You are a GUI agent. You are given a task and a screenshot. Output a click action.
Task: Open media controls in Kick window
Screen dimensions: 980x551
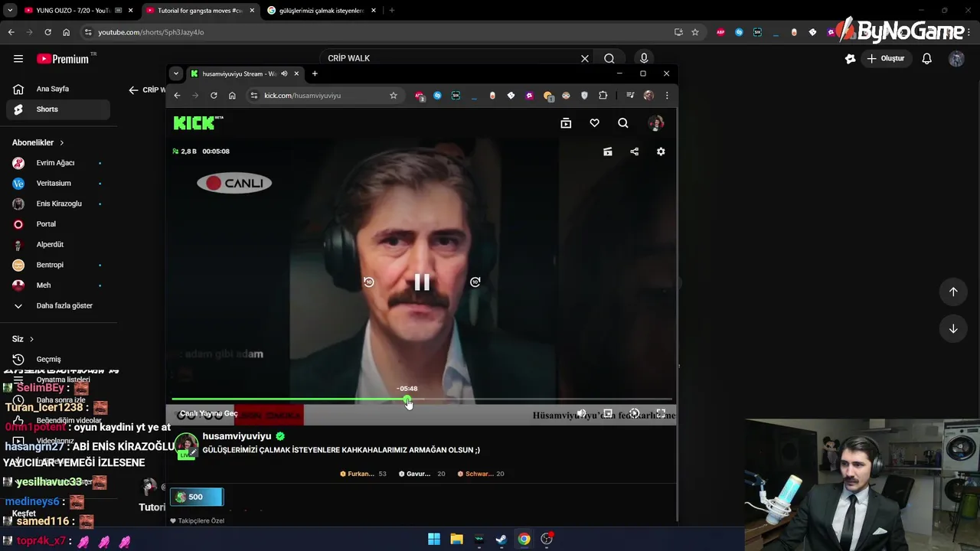pyautogui.click(x=630, y=96)
